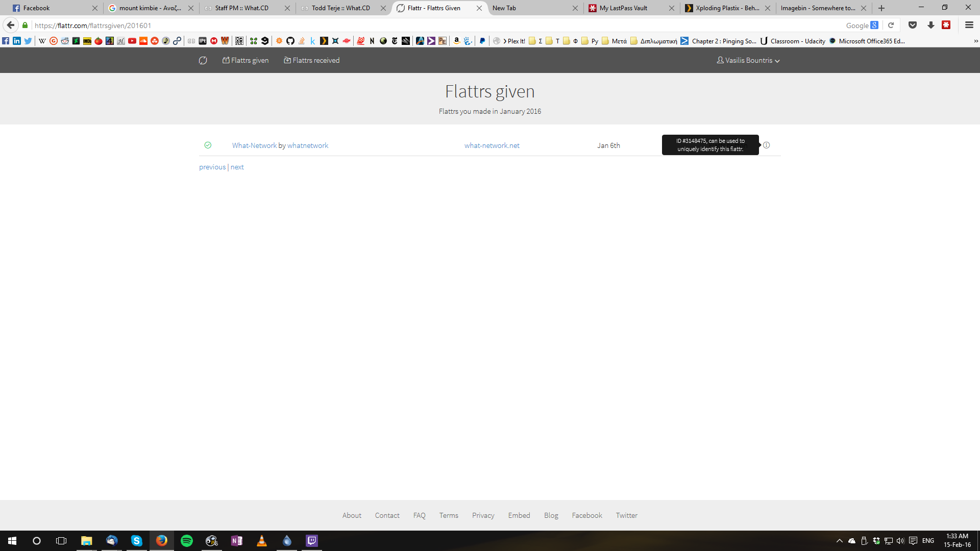This screenshot has height=551, width=980.
Task: Open the What-Network thing link
Action: click(x=254, y=145)
